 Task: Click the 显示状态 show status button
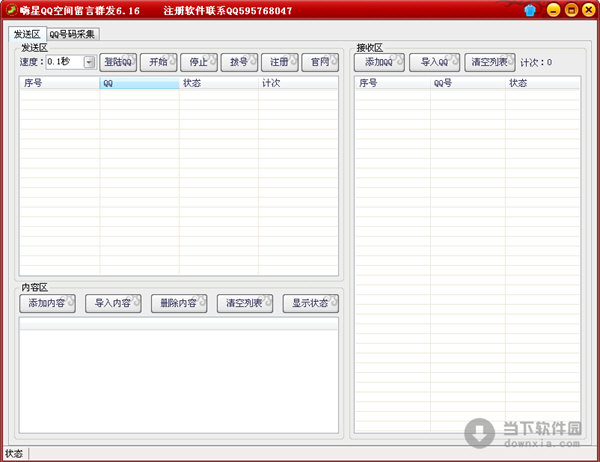pyautogui.click(x=310, y=303)
